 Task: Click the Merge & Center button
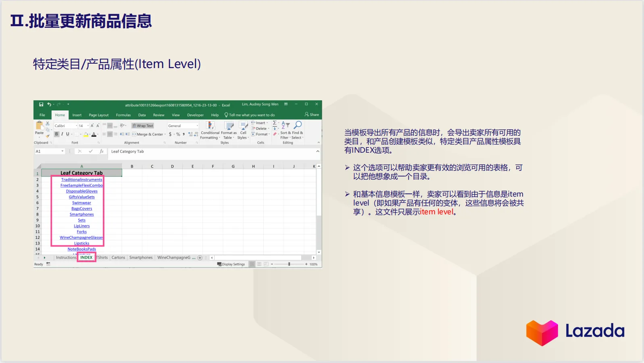[149, 134]
